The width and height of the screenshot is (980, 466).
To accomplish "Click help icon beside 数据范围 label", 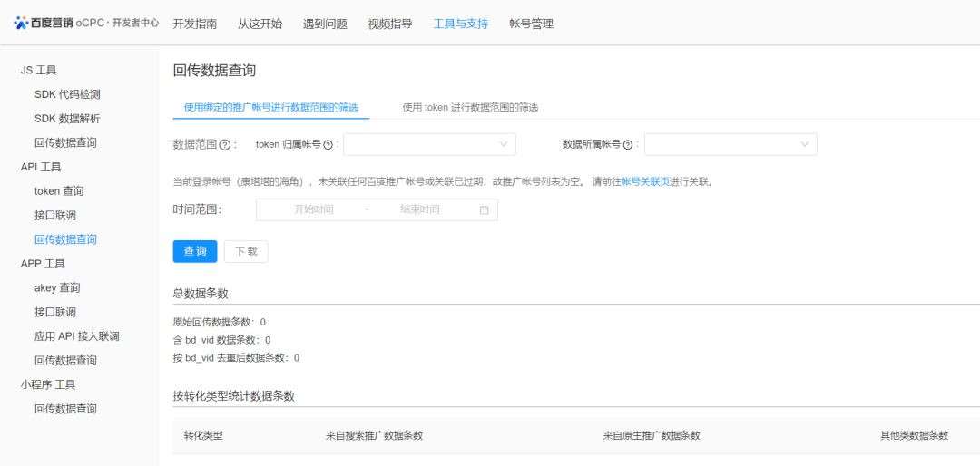I will [224, 145].
